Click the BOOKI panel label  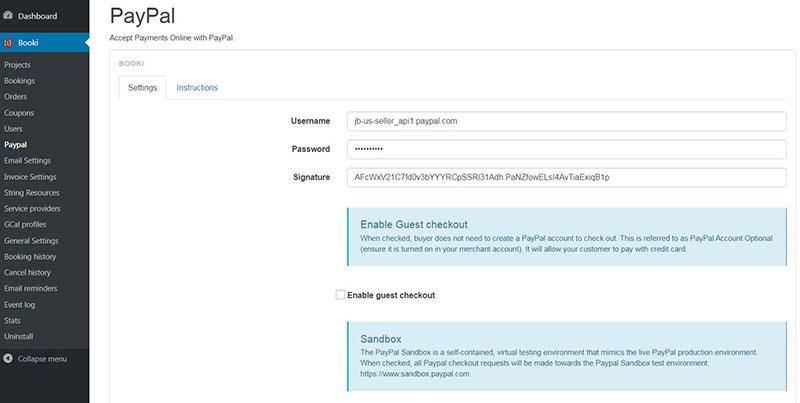coord(132,64)
